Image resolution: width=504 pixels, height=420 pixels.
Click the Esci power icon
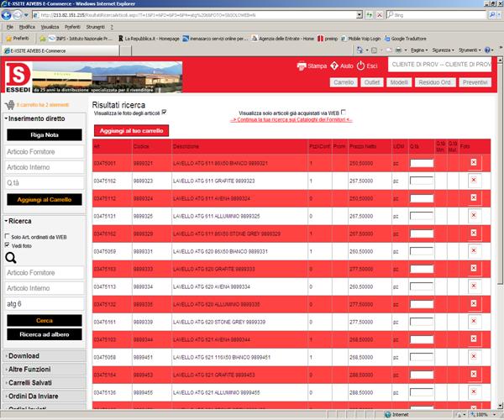[361, 66]
